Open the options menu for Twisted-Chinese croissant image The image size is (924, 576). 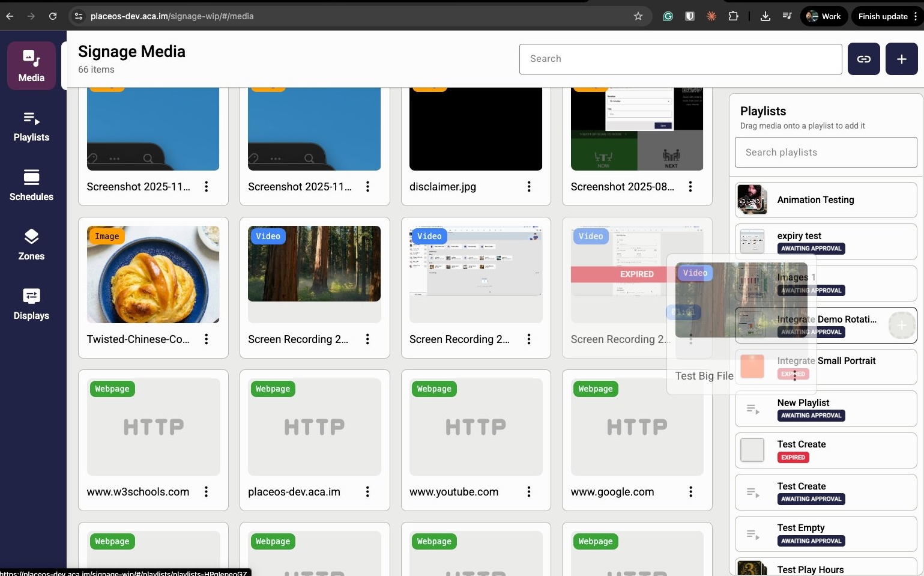coord(207,339)
